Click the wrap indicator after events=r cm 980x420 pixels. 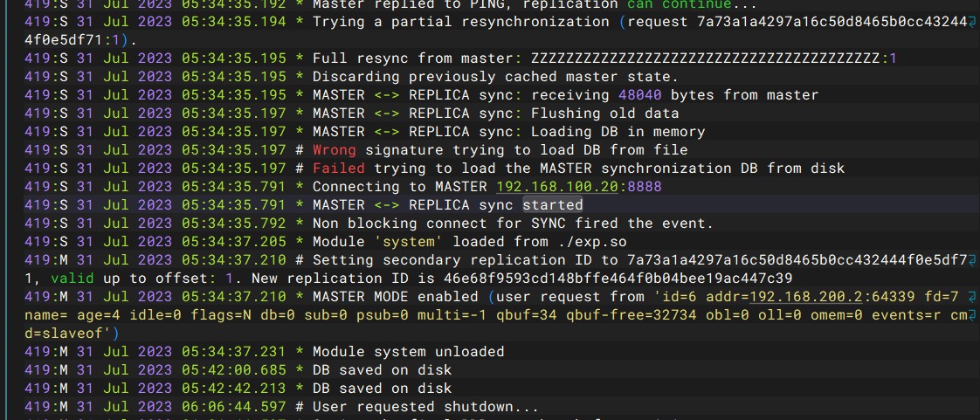[x=973, y=315]
